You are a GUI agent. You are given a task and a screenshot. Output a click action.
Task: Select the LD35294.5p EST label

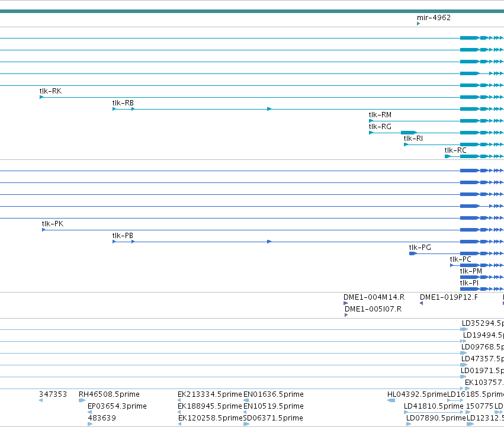483,323
